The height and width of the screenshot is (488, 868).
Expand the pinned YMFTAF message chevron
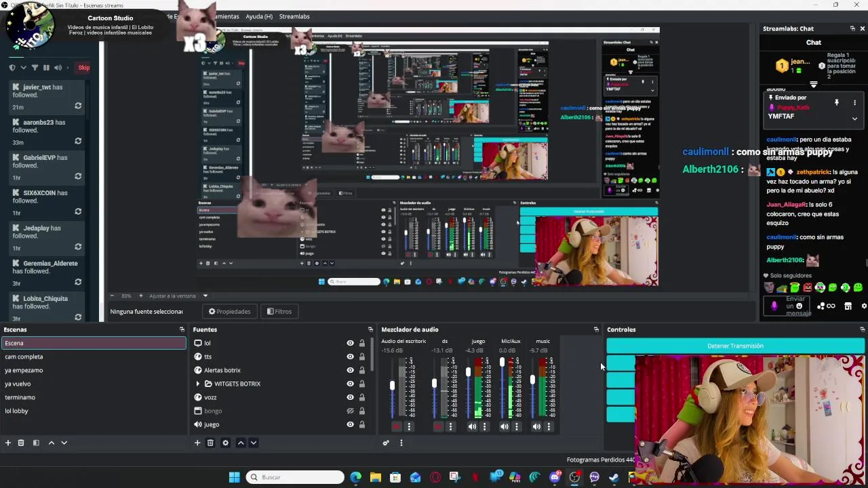coord(854,119)
